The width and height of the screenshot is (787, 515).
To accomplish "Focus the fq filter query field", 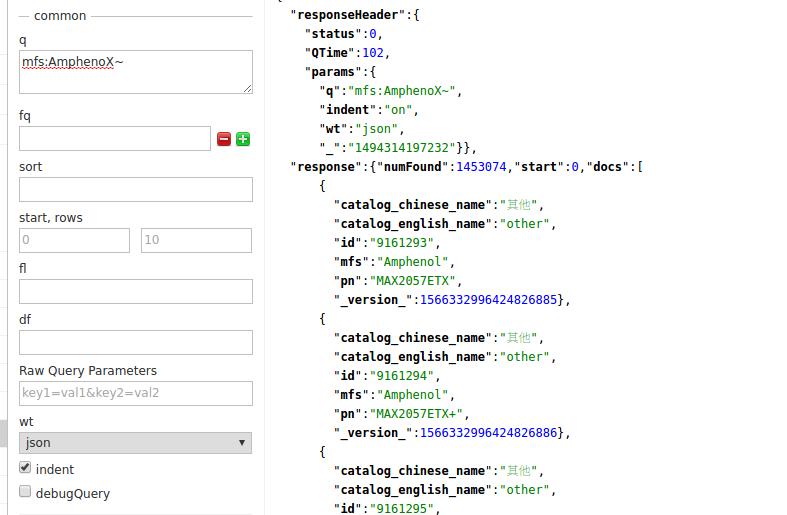I will (x=114, y=138).
